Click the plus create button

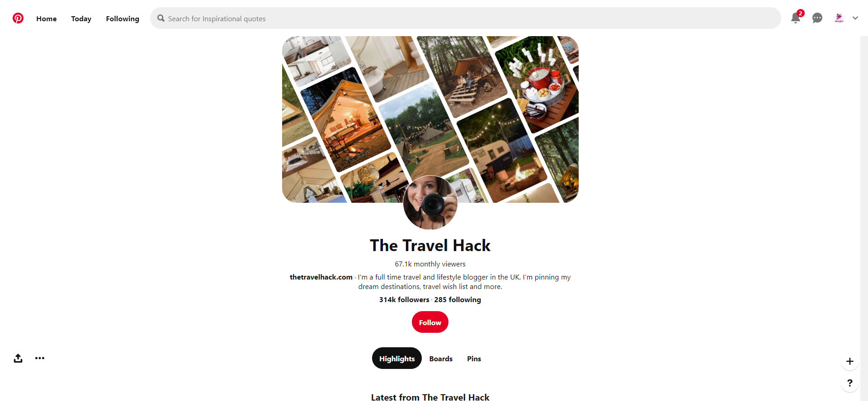850,361
